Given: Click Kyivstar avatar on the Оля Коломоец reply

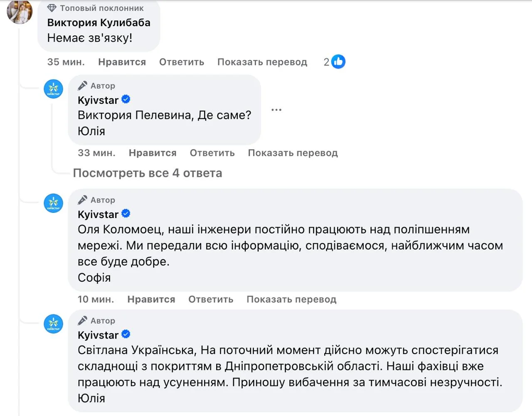Looking at the screenshot, I should [54, 203].
